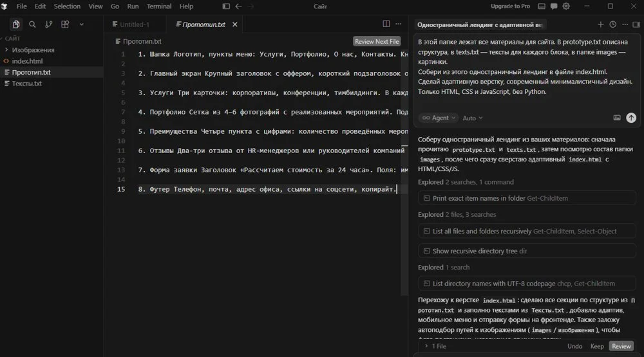Viewport: 644px width, 357px height.
Task: Open Show recursive directory tree command
Action: (527, 251)
